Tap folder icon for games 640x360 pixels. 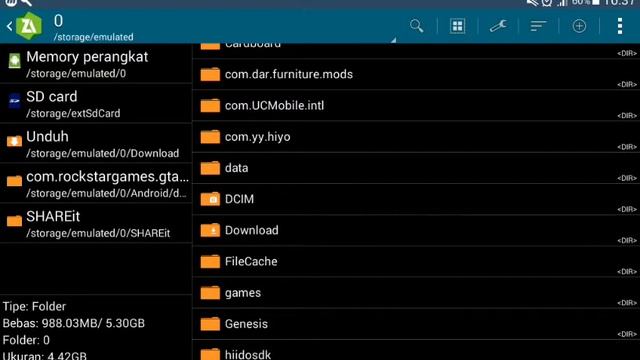(x=210, y=293)
